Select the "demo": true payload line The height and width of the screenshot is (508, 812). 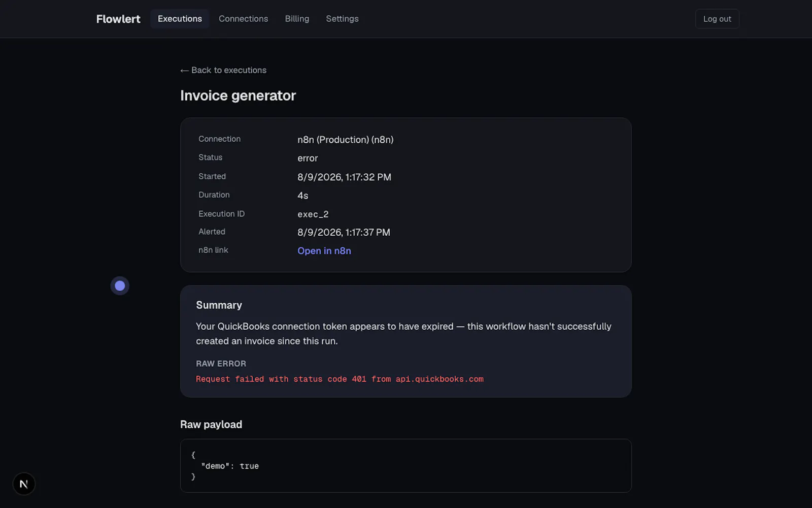230,466
